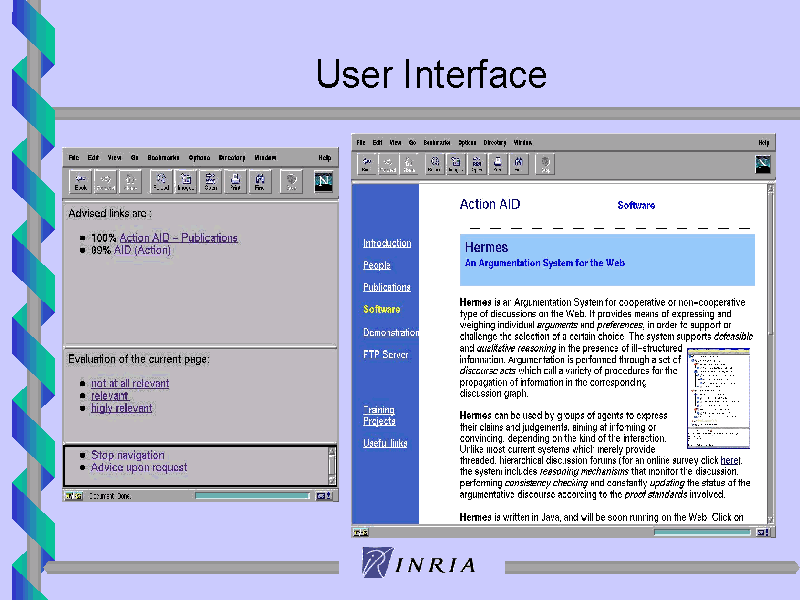The image size is (800, 600).
Task: Go Home using the right window toolbar
Action: click(x=409, y=164)
